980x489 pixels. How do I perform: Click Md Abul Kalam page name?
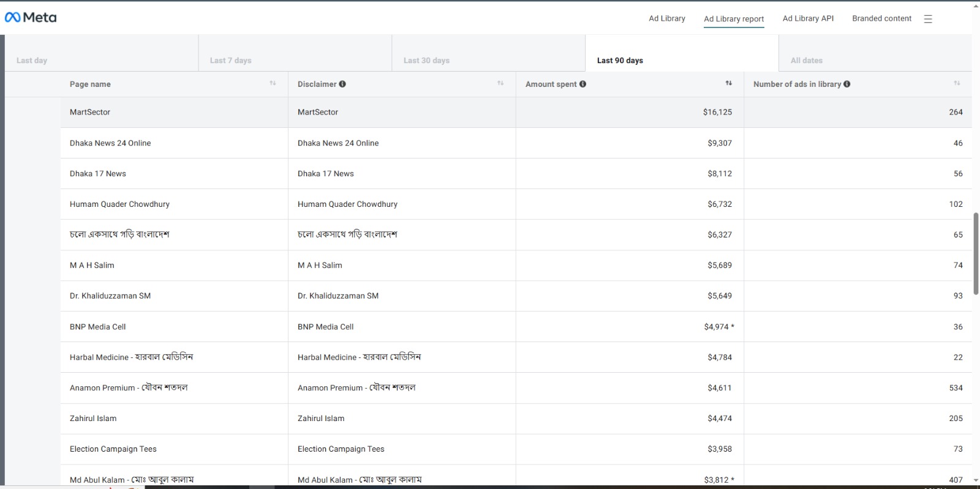pyautogui.click(x=132, y=480)
